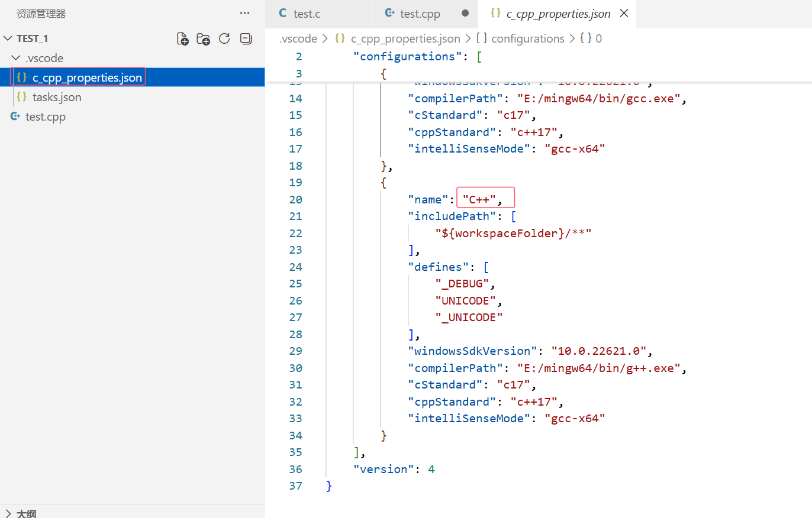
Task: Click "c17" value on line 15
Action: coord(513,115)
